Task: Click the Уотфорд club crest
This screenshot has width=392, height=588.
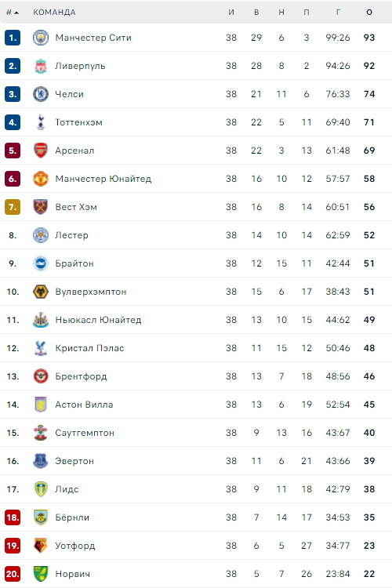Action: (41, 545)
